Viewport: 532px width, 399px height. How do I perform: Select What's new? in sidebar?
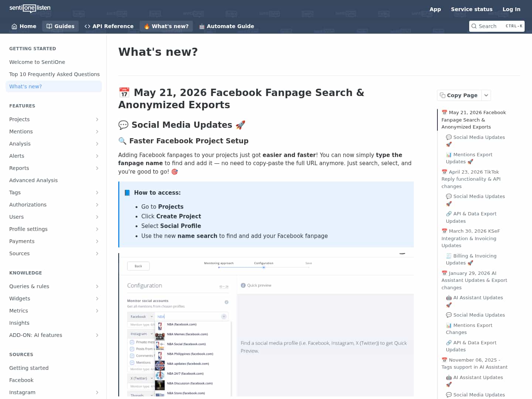54,86
